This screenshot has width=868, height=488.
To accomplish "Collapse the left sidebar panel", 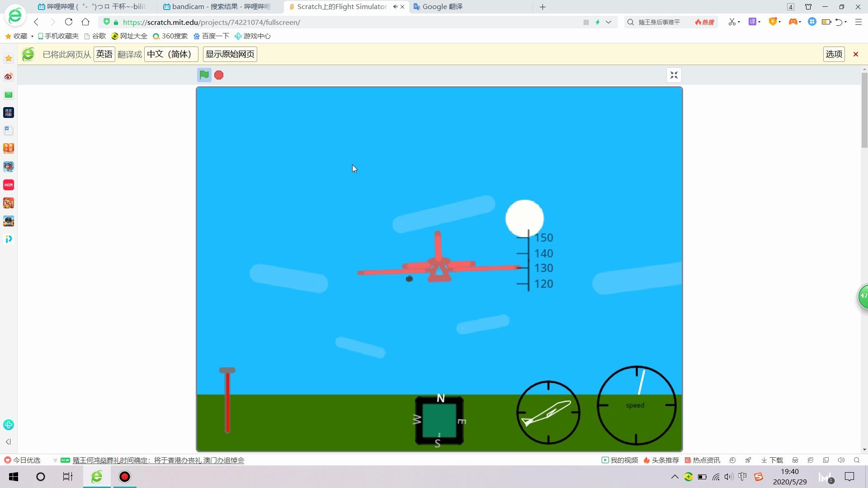I will tap(8, 441).
